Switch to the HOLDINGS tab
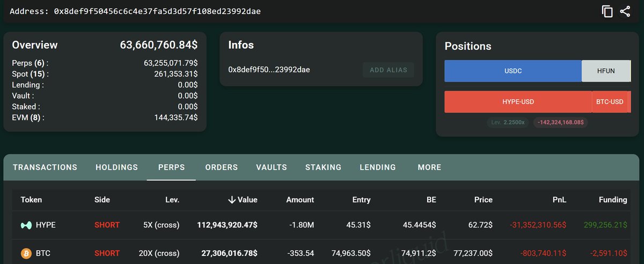 pyautogui.click(x=116, y=167)
